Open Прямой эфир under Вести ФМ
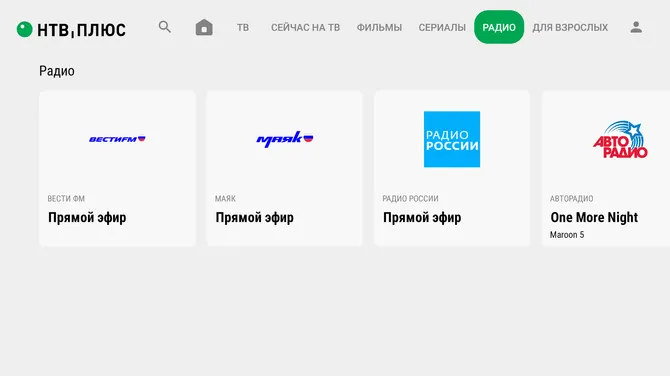Viewport: 670px width, 376px height. [87, 217]
